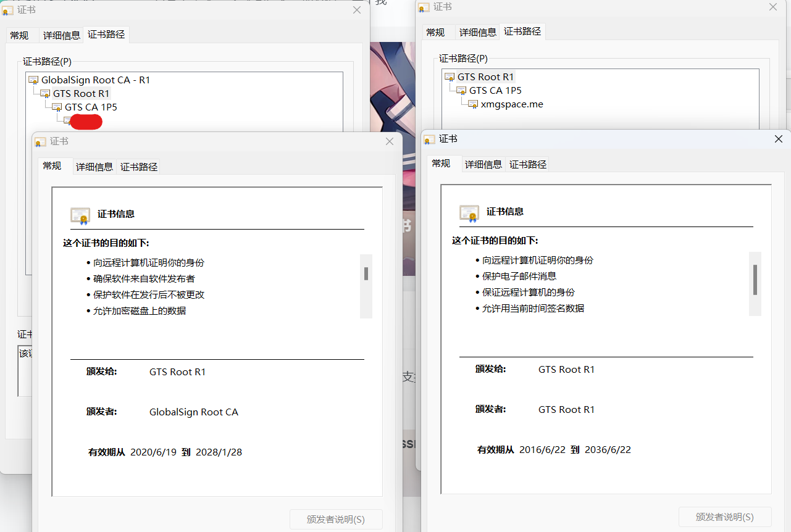Open 常规 tab in xmgspace.me path window

click(x=435, y=32)
